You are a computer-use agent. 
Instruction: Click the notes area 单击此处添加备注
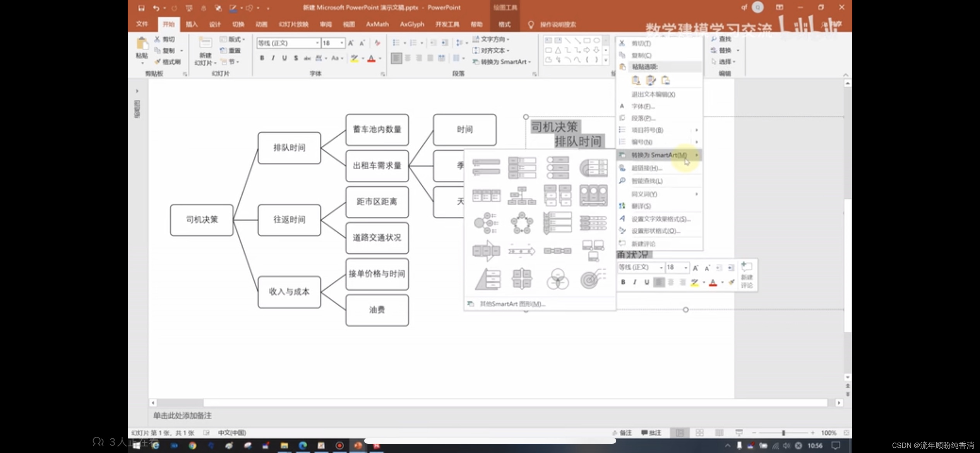pos(182,416)
